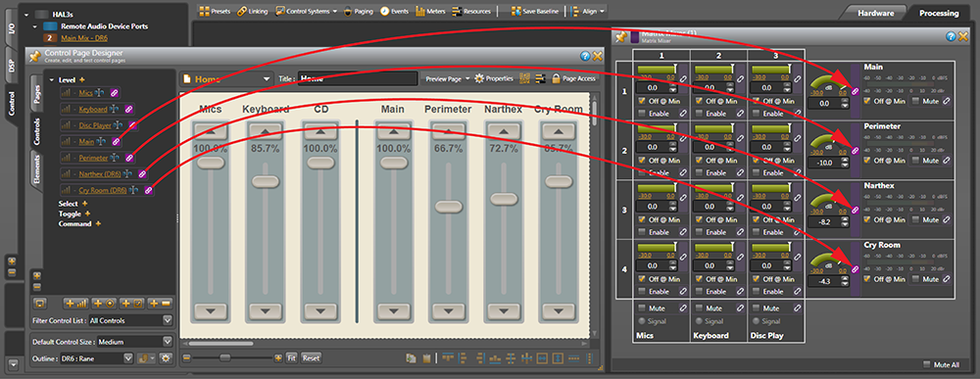Select the Main level control link
This screenshot has height=379, width=980.
tap(87, 141)
